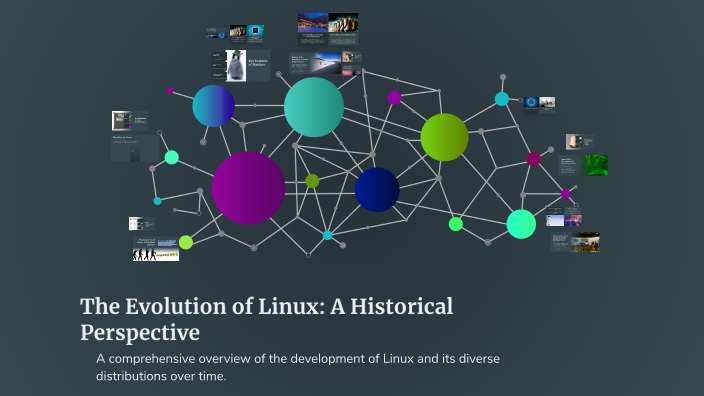
Task: Click the small olive circle beside the purple topic
Action: (312, 181)
